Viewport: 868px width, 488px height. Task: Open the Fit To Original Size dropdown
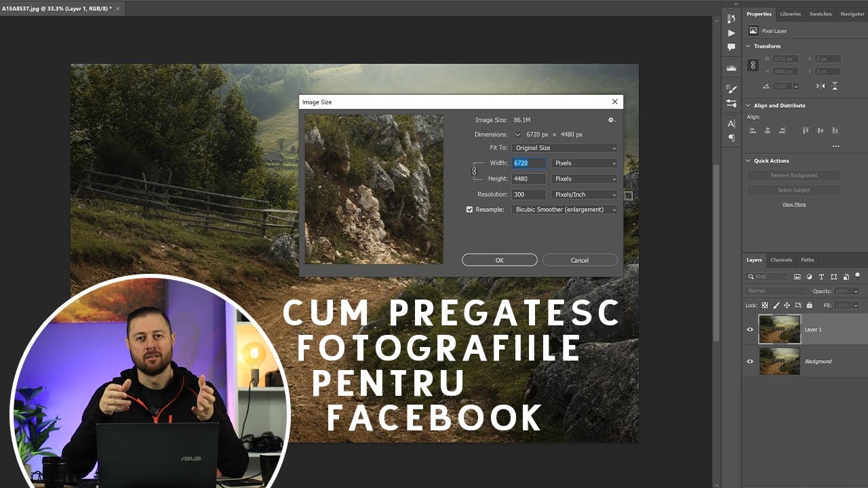point(565,148)
